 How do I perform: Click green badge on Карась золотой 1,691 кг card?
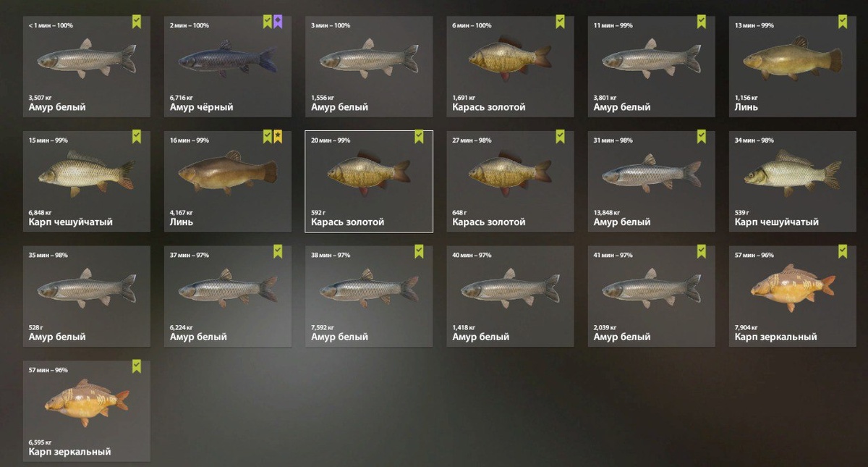[x=560, y=22]
